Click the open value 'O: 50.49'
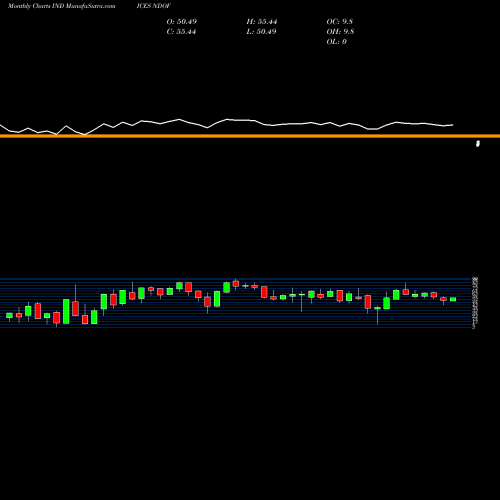Image resolution: width=500 pixels, height=500 pixels. click(182, 22)
